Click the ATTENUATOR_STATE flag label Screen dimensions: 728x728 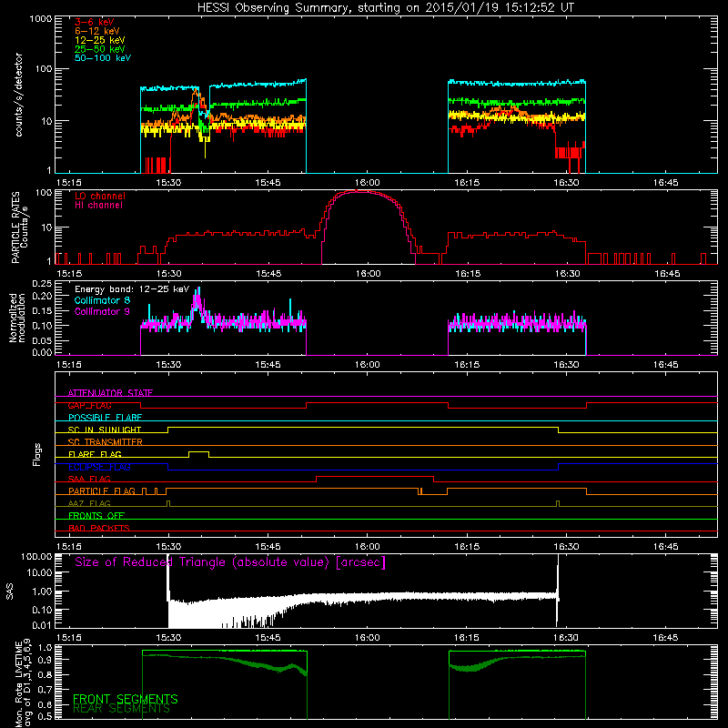tap(110, 393)
